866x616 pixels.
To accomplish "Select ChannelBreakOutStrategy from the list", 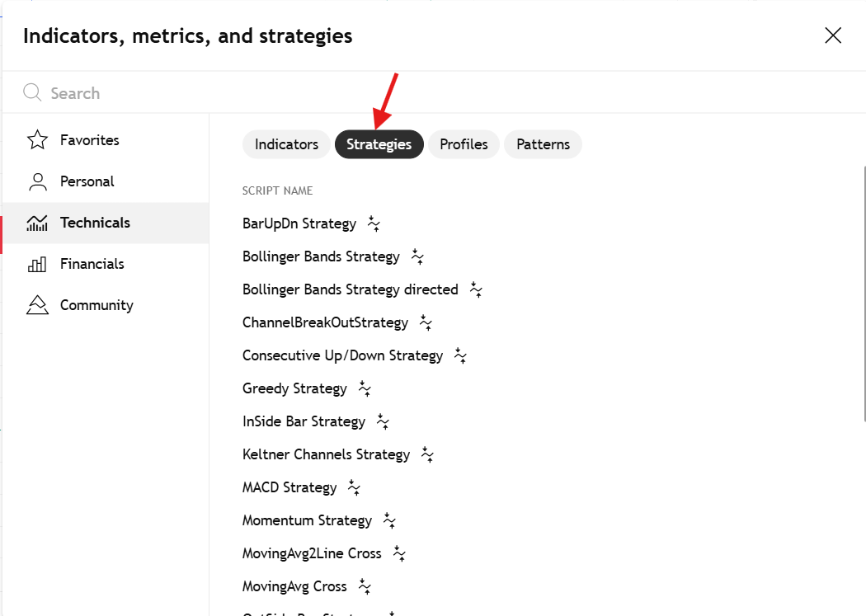I will coord(325,322).
